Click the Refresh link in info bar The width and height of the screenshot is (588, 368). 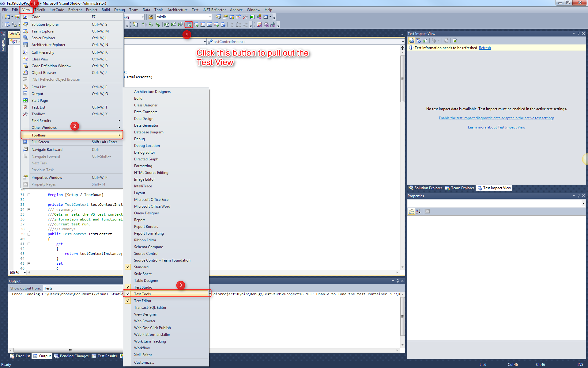click(x=485, y=48)
